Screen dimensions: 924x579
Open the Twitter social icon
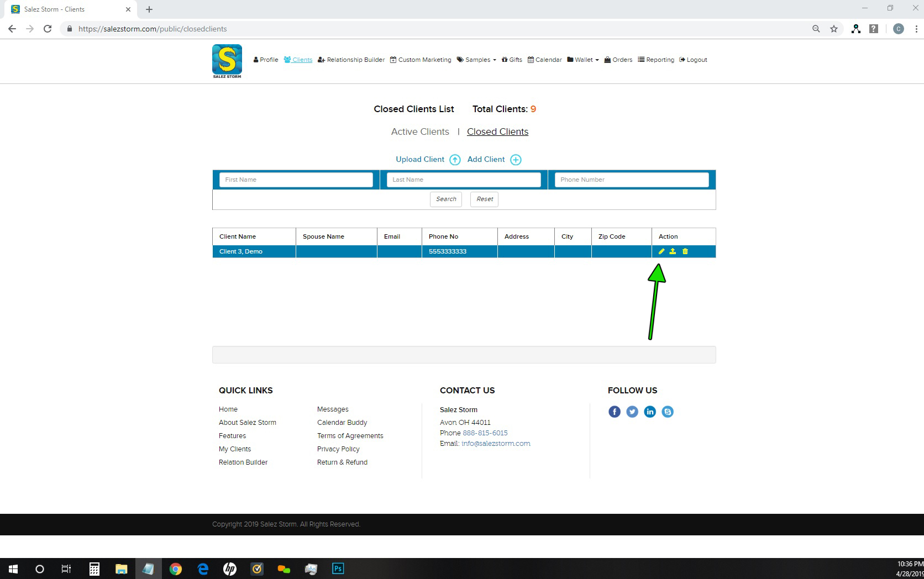(632, 412)
